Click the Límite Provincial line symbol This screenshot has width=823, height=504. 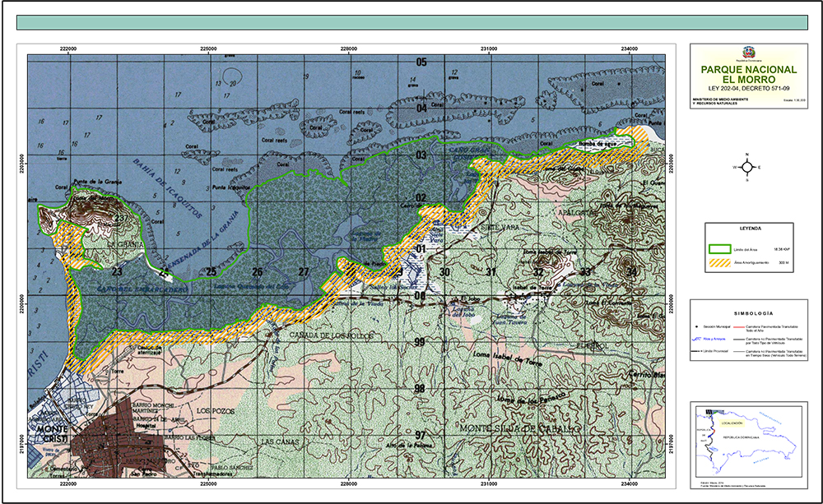(696, 350)
